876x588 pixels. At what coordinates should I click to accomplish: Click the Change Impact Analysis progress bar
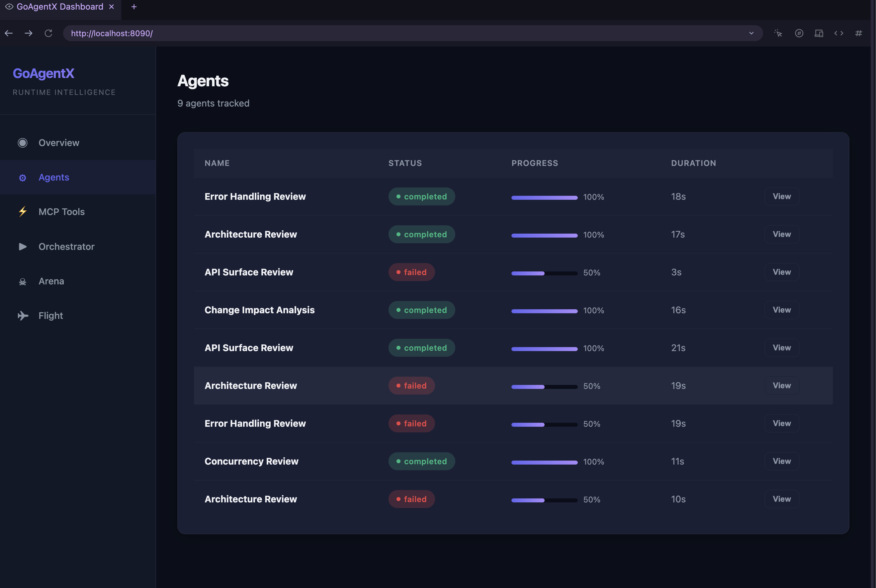[x=544, y=311]
